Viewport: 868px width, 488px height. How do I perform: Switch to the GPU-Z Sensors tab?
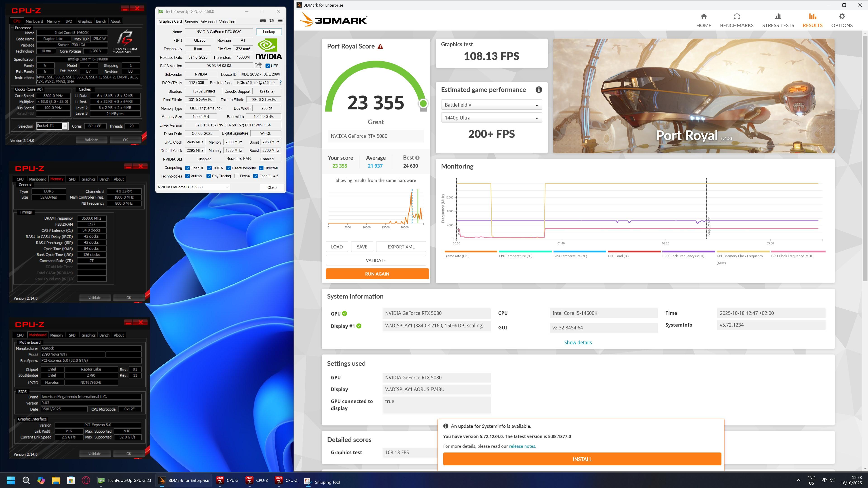click(191, 21)
